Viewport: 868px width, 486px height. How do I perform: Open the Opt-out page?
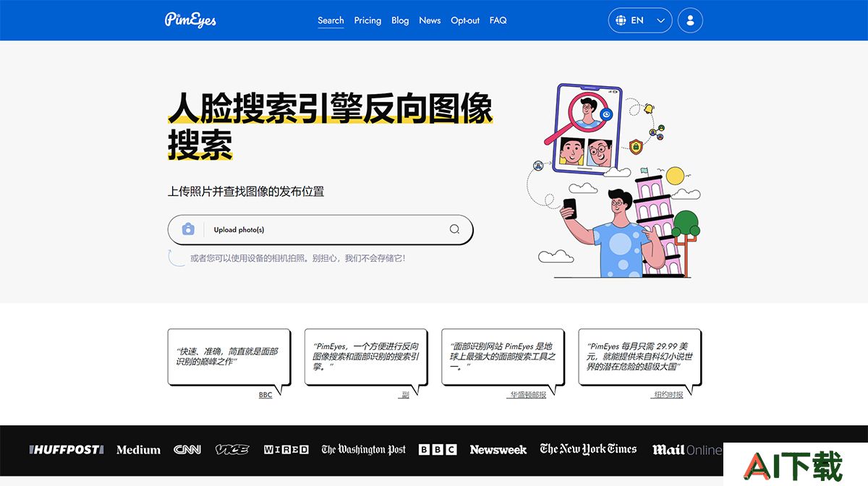coord(465,20)
